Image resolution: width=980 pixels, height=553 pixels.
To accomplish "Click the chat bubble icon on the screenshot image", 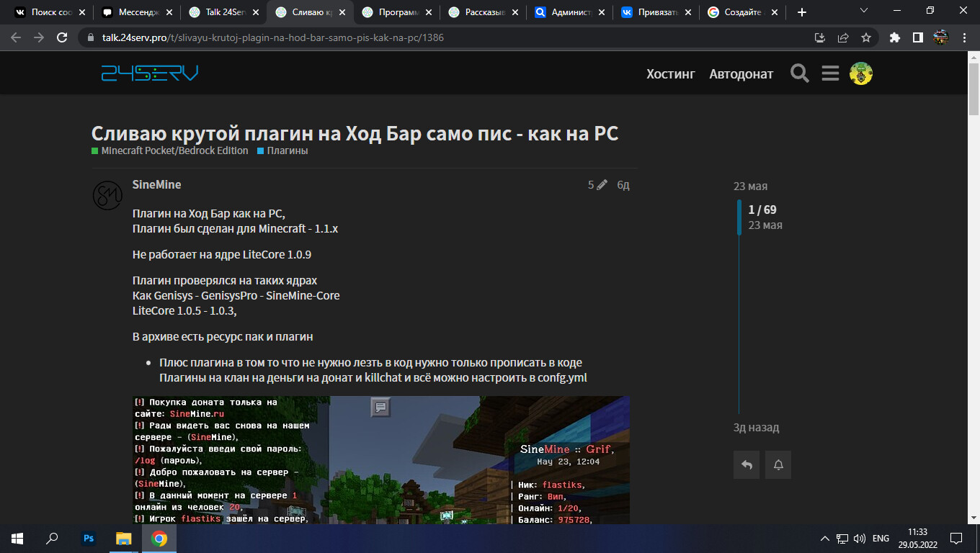I will point(381,408).
